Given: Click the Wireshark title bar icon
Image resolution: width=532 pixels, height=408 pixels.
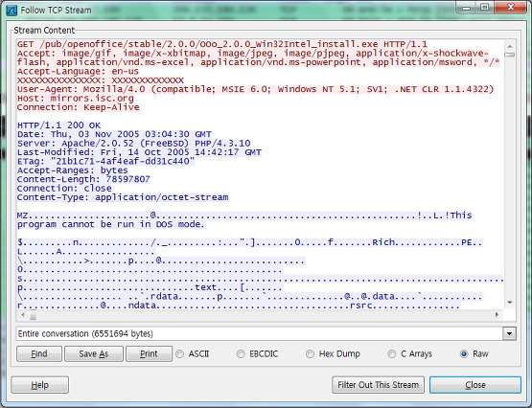Looking at the screenshot, I should click(12, 11).
